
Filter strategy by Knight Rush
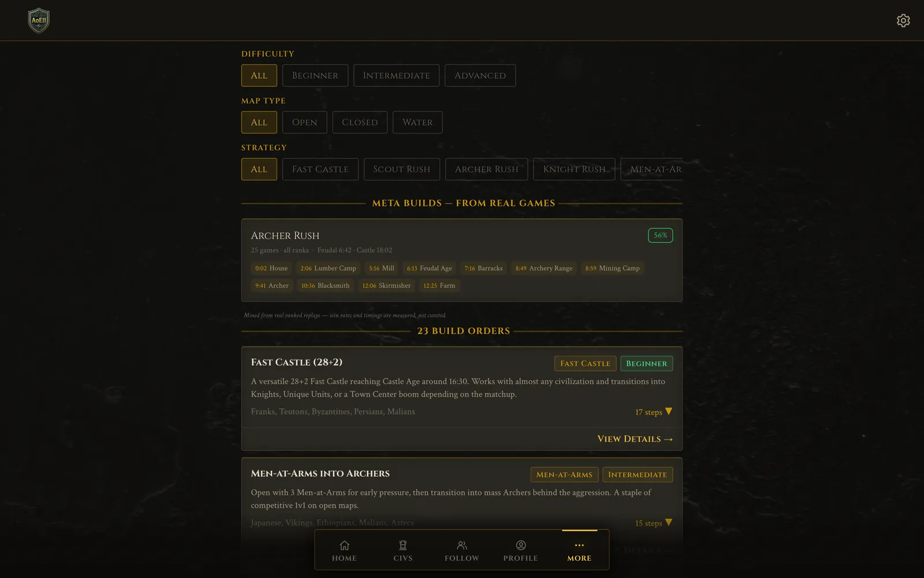pos(574,169)
